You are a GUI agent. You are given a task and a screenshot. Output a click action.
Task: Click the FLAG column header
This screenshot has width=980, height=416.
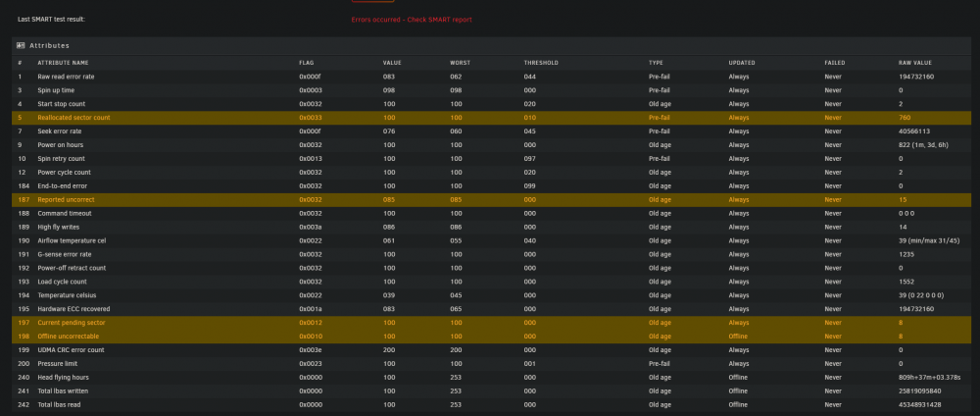coord(306,63)
